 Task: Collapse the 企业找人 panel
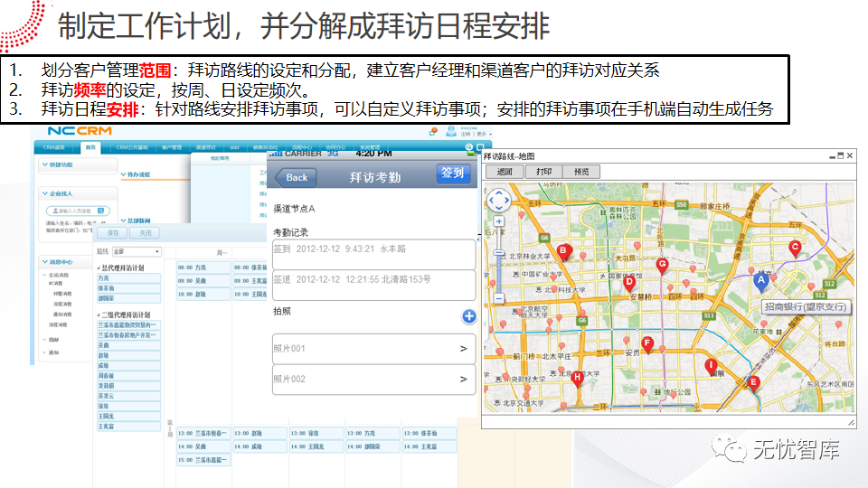[45, 193]
